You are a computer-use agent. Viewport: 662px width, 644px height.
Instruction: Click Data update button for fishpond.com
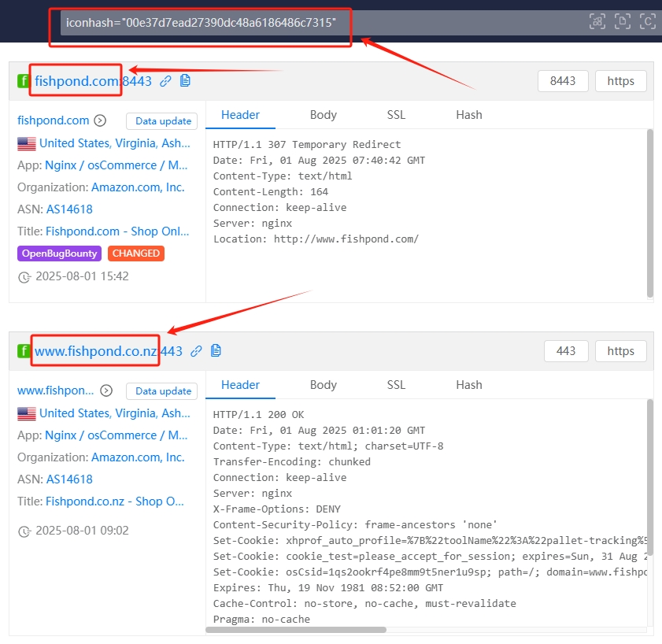[x=162, y=121]
